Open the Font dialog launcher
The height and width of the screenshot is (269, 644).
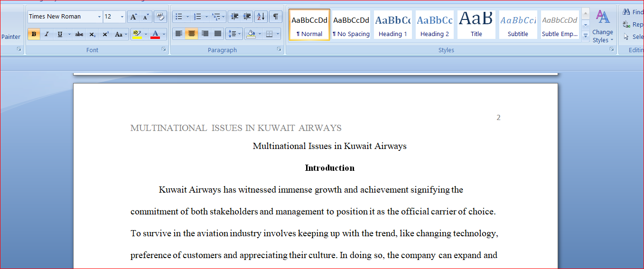tap(164, 49)
